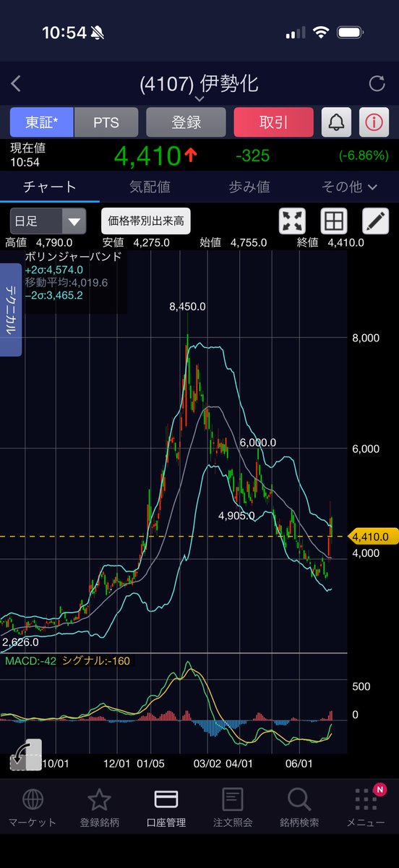
Task: Tap the -2σ:3,465.2 value
Action: point(53,295)
